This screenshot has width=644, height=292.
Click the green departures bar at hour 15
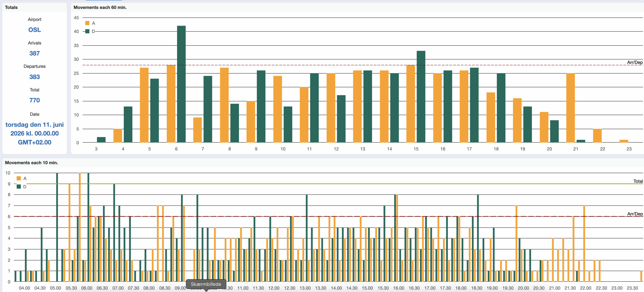(x=421, y=97)
